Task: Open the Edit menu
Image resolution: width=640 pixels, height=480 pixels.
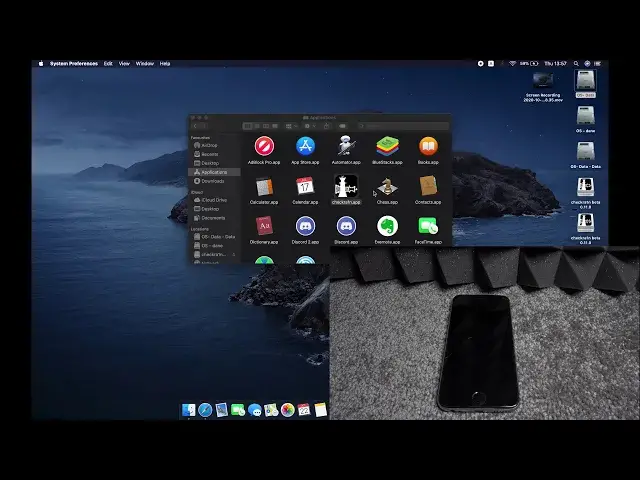Action: [x=108, y=64]
